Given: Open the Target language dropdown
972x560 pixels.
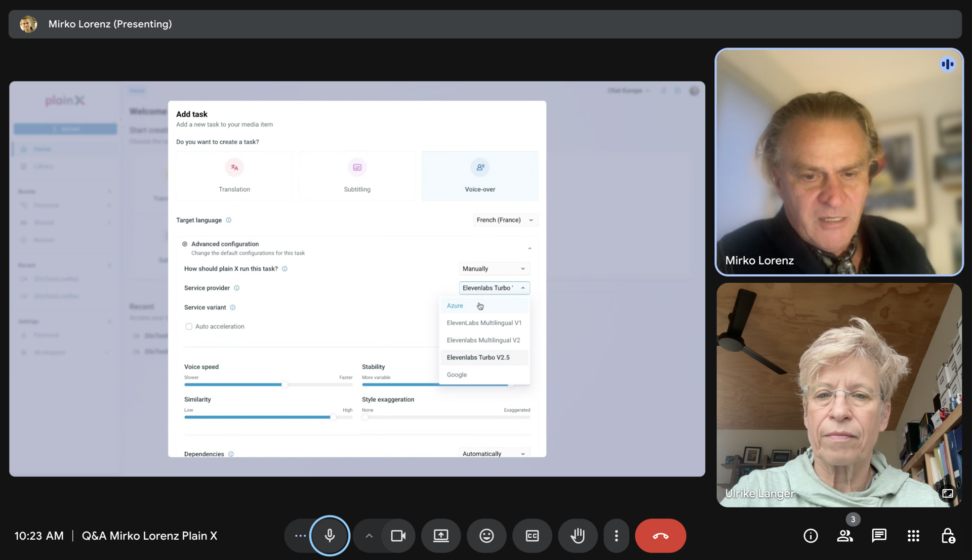Looking at the screenshot, I should [505, 220].
